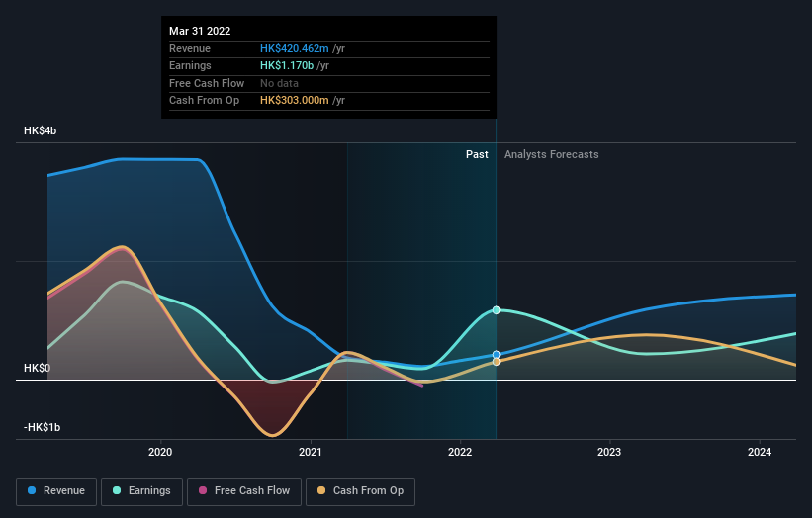The width and height of the screenshot is (812, 518).
Task: Toggle the Free Cash Flow legend button
Action: [244, 491]
